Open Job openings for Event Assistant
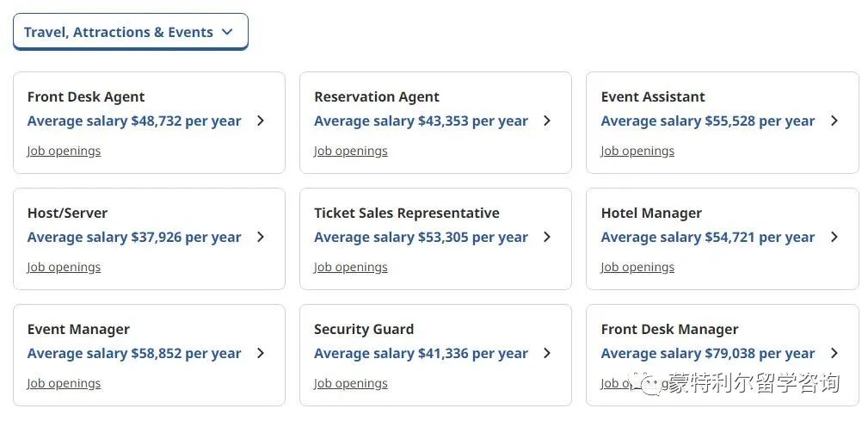This screenshot has width=868, height=421. pos(637,152)
